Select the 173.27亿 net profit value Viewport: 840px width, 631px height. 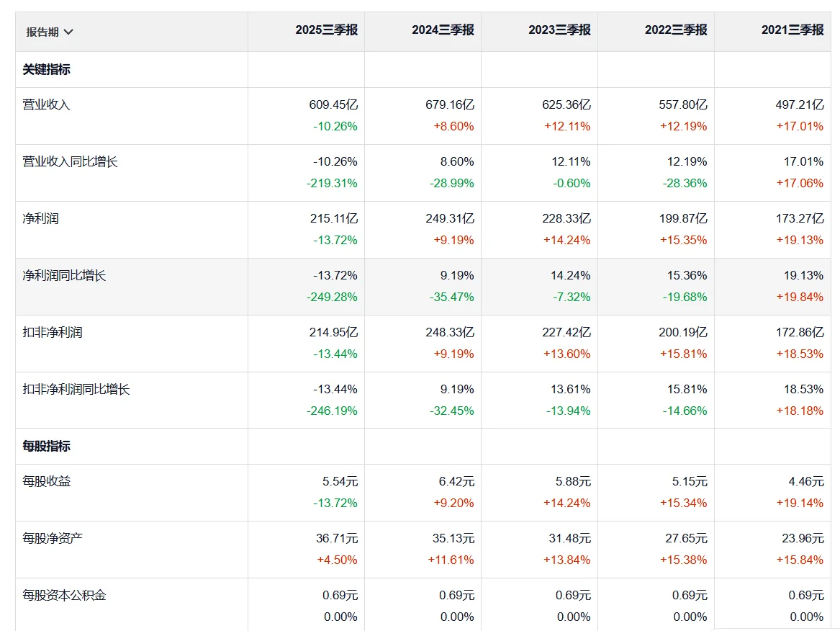click(799, 218)
